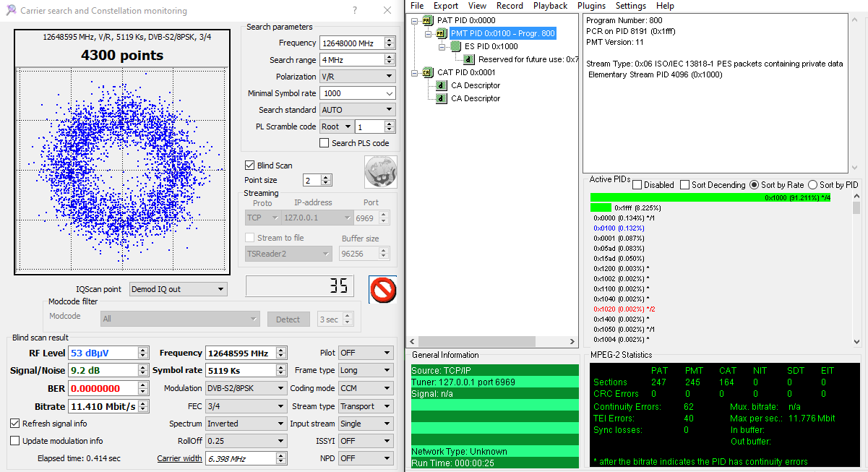Click the Reserved for future use descriptor icon
This screenshot has width=868, height=472.
pos(469,59)
